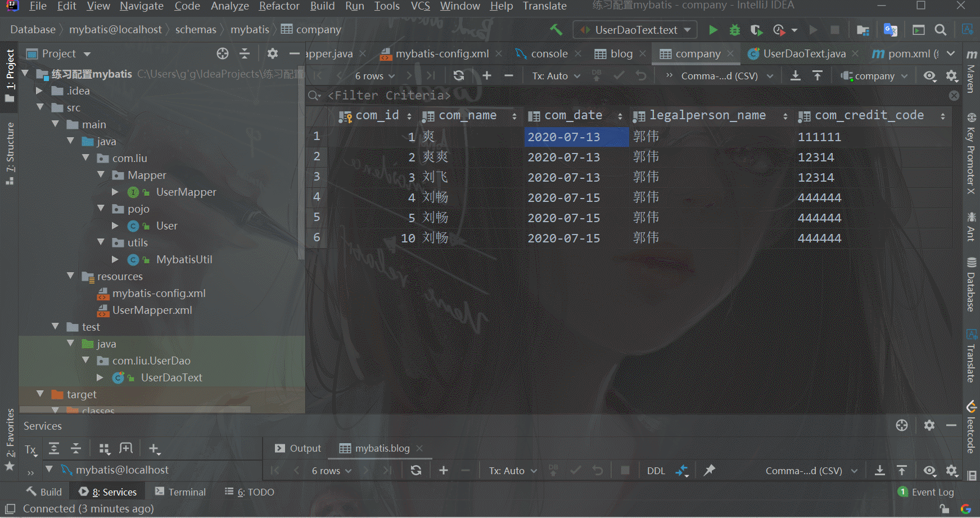The image size is (980, 518).
Task: Toggle the Structure tool window
Action: (10, 153)
